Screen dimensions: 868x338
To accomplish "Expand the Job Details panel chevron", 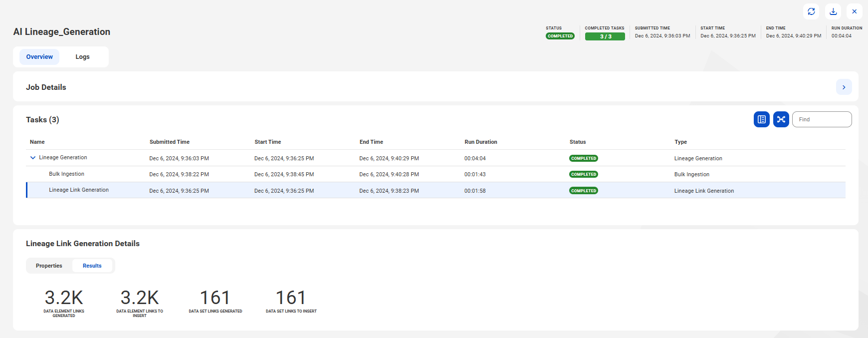I will point(844,87).
